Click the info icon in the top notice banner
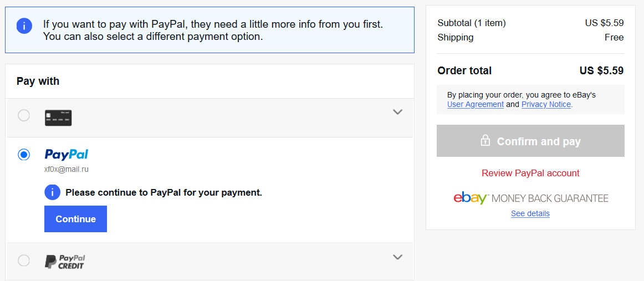 (x=24, y=25)
